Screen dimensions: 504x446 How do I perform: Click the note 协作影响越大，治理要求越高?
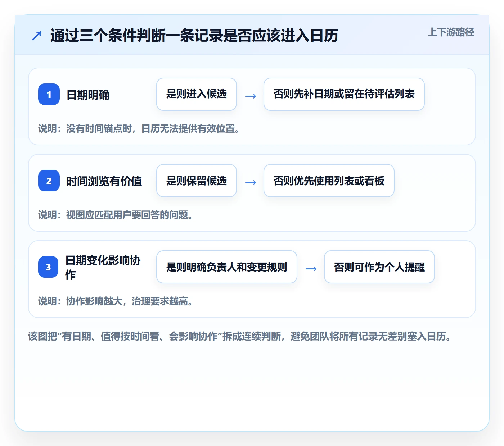click(116, 301)
